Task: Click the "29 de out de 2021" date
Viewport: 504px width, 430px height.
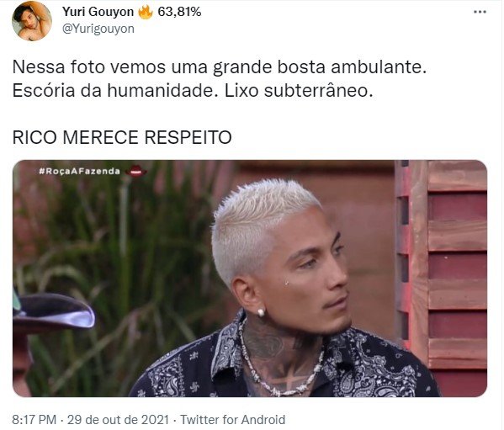Action: pyautogui.click(x=118, y=420)
